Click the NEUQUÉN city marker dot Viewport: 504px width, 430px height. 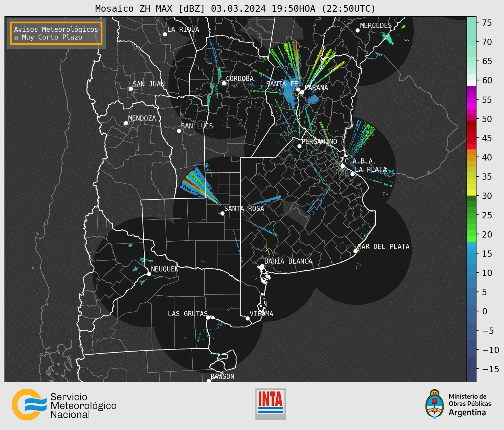149,274
